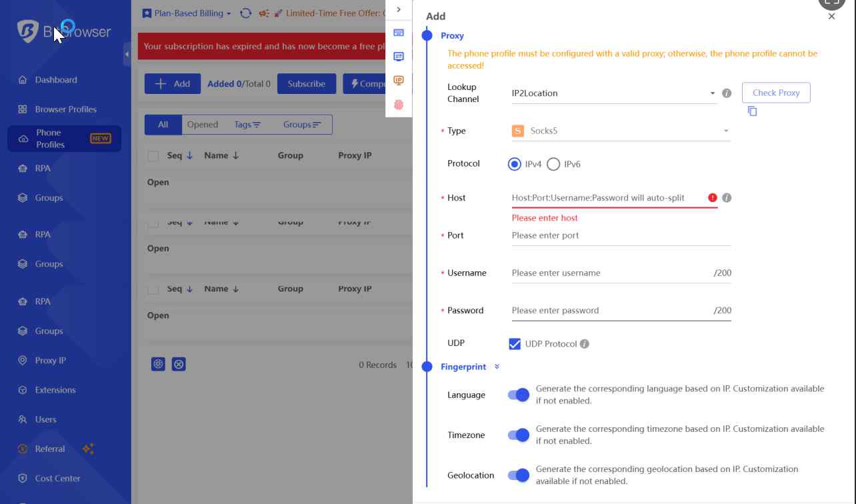Open the Socks5 Type dropdown

pos(620,131)
